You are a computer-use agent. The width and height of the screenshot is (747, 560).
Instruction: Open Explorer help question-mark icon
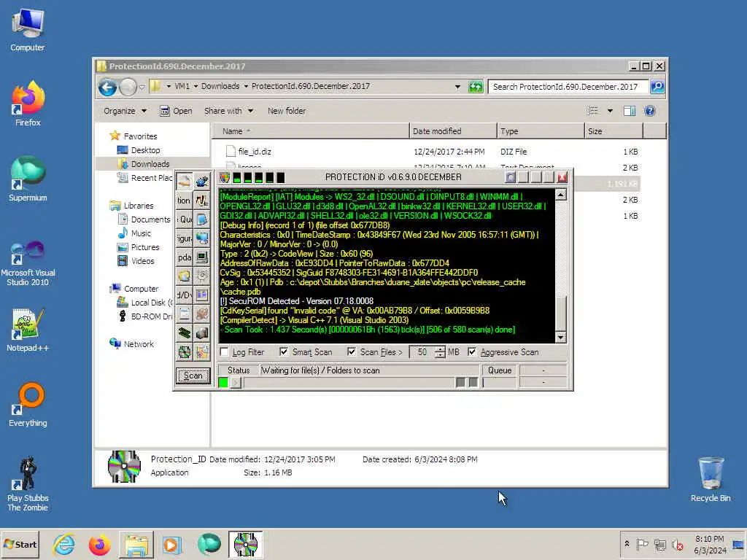(650, 111)
